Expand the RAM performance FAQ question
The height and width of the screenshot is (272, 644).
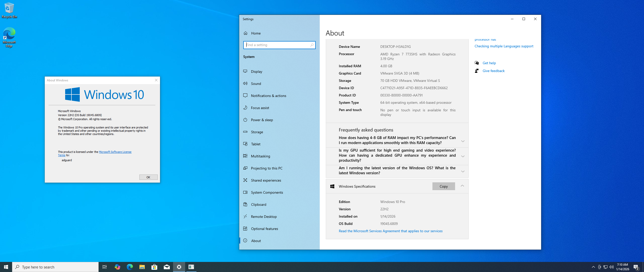pyautogui.click(x=463, y=141)
